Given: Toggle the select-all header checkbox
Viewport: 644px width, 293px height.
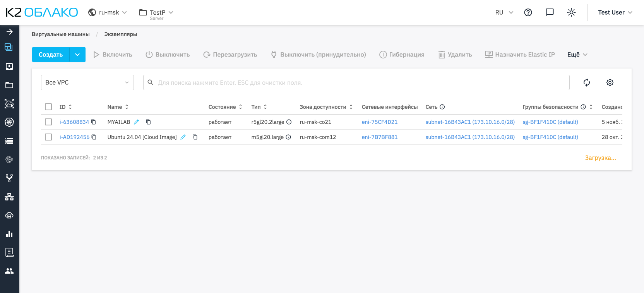Looking at the screenshot, I should pyautogui.click(x=48, y=107).
